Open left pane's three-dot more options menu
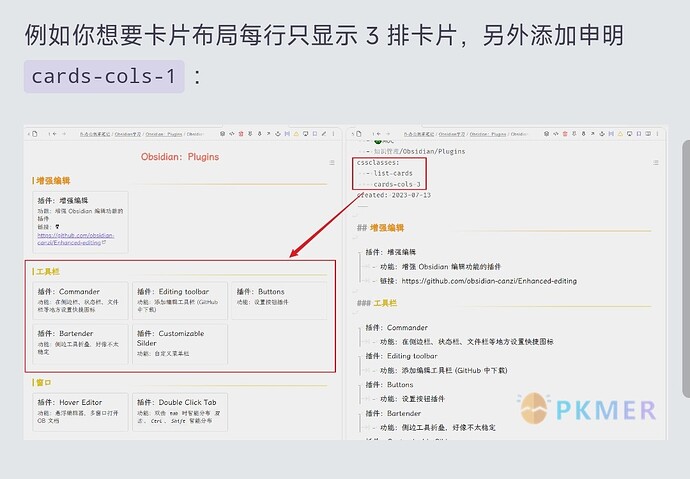The width and height of the screenshot is (690, 479). click(333, 134)
